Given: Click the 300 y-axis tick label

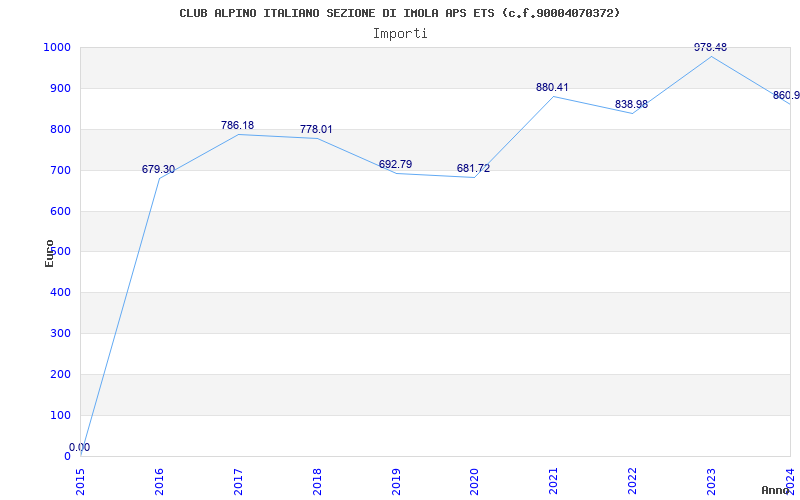Looking at the screenshot, I should (60, 334).
